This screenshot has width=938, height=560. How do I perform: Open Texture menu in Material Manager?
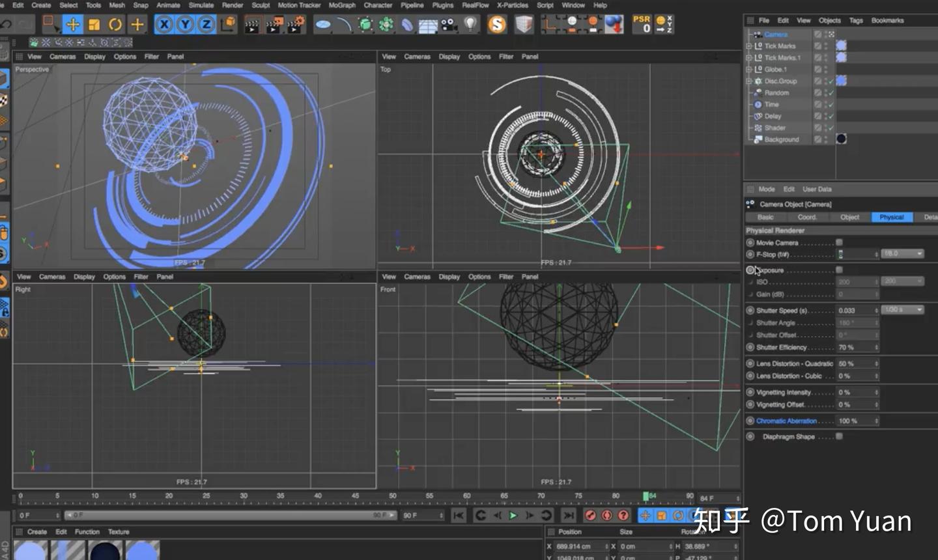[x=119, y=532]
